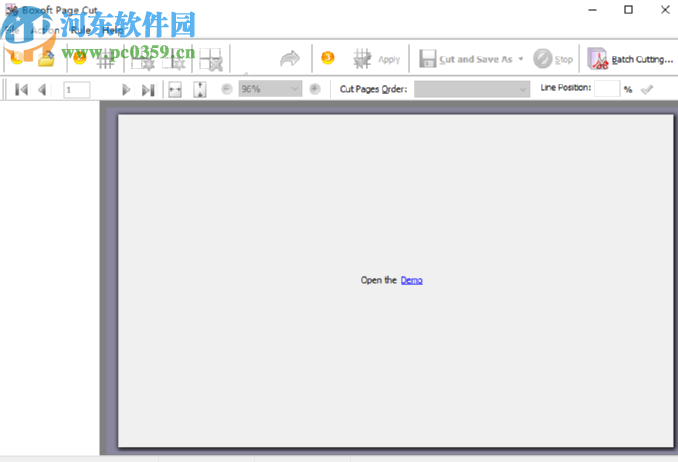Close the Boxoft Page Cut window
The image size is (678, 462).
tap(665, 10)
